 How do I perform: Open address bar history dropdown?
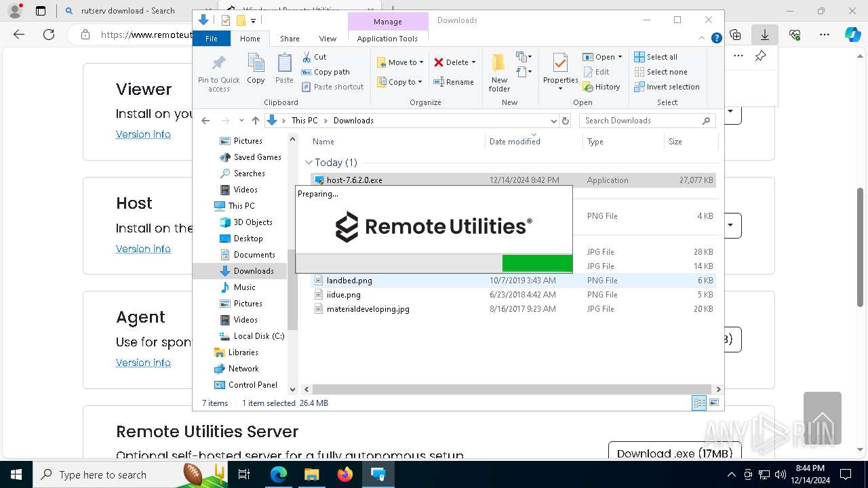point(554,121)
